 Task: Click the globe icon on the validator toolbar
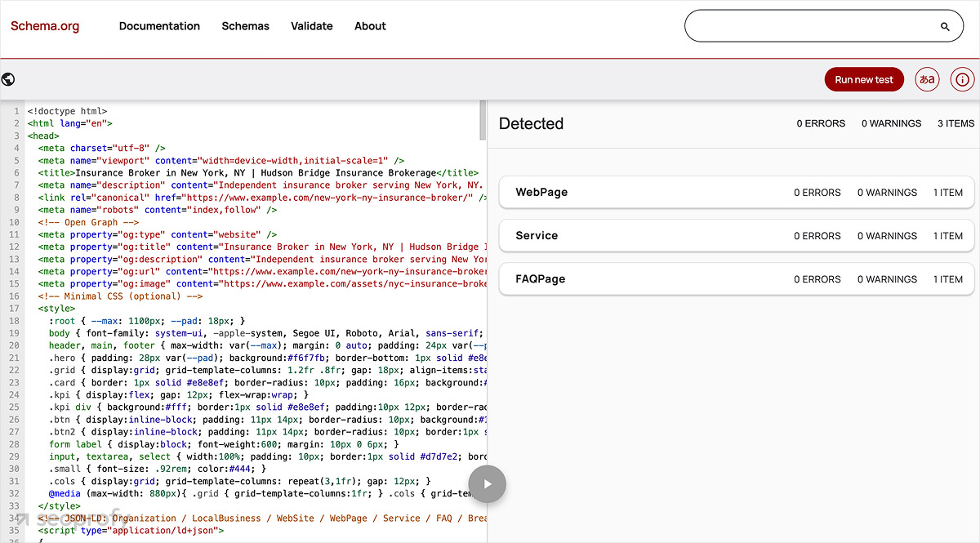(x=8, y=79)
